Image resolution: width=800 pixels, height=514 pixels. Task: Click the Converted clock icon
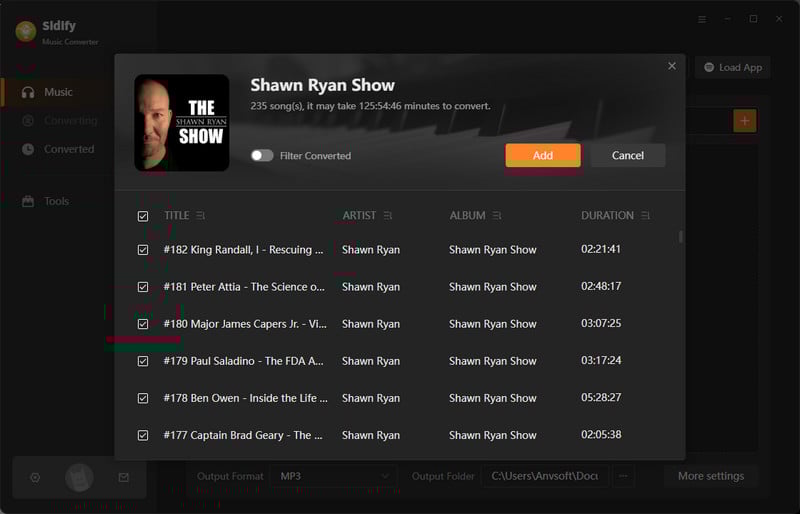coord(28,149)
